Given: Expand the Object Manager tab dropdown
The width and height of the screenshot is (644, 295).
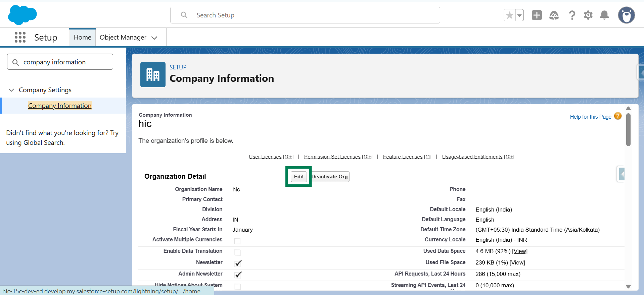Looking at the screenshot, I should (154, 38).
